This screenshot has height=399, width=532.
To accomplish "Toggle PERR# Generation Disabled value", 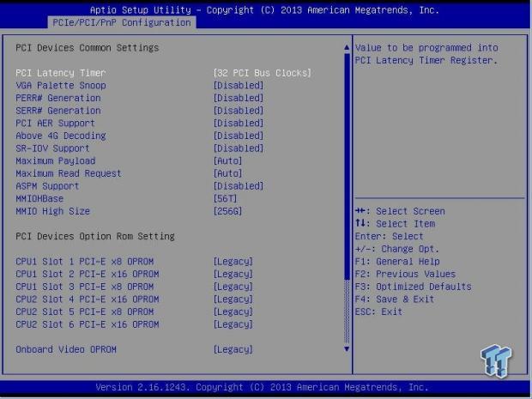I will point(239,98).
